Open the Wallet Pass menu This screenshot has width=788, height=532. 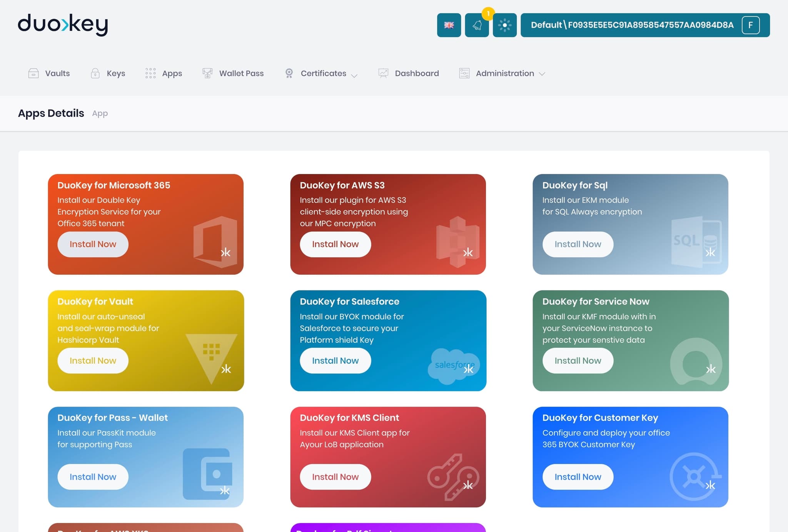point(241,73)
